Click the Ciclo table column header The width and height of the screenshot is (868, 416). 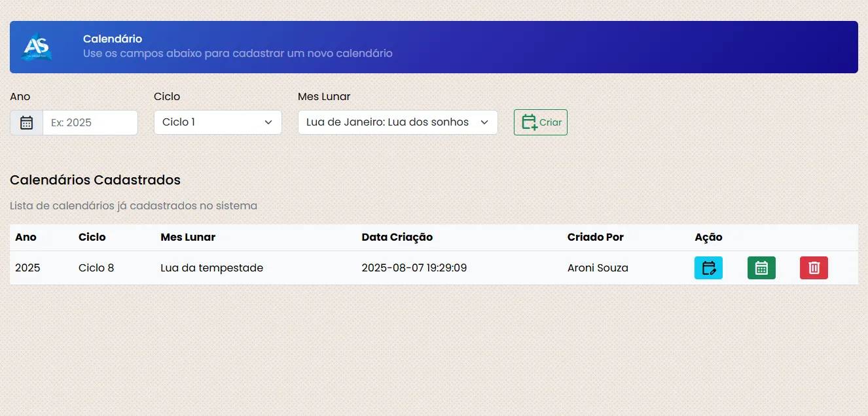(x=92, y=237)
